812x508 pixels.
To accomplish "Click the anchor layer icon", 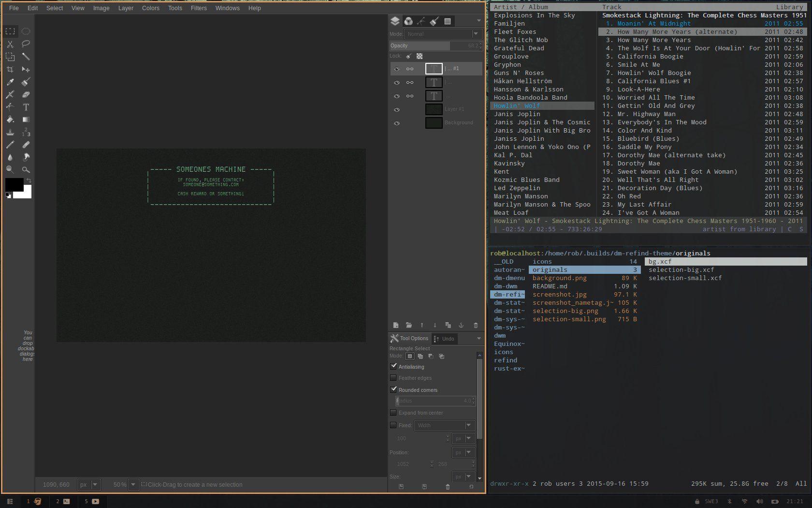I will (461, 325).
